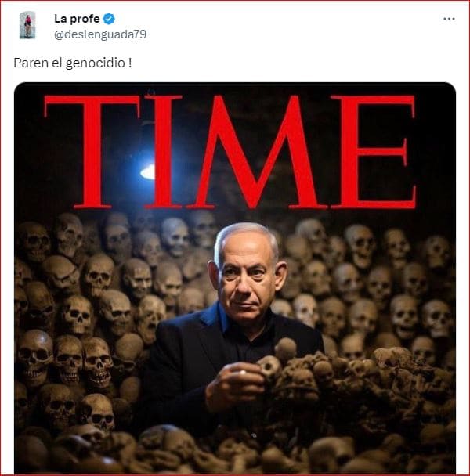Click the display name La profe

coord(77,19)
